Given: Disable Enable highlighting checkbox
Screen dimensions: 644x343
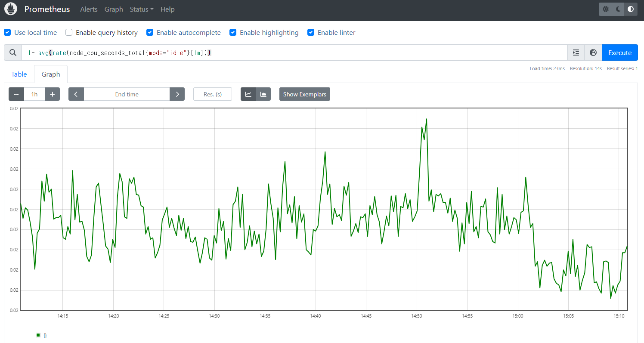Looking at the screenshot, I should 233,32.
